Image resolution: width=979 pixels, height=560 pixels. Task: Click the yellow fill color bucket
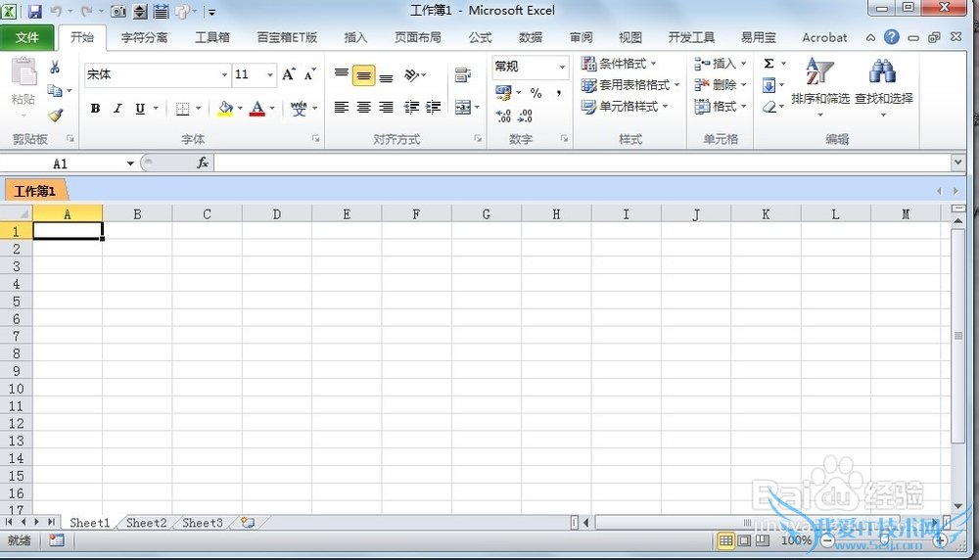[225, 109]
